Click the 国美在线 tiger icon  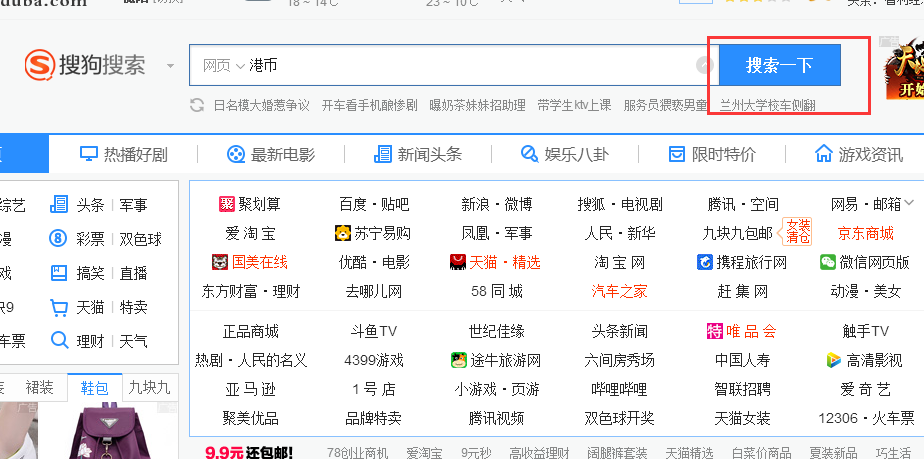coord(220,262)
